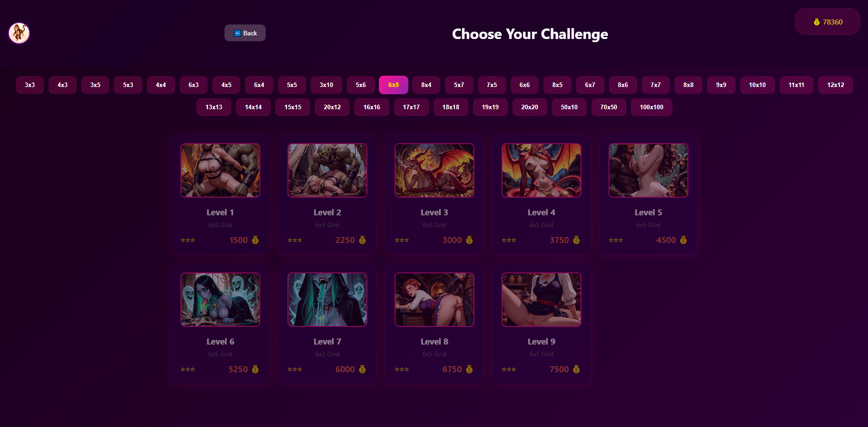
Task: Click the coin bag icon next to 6000
Action: pos(362,369)
